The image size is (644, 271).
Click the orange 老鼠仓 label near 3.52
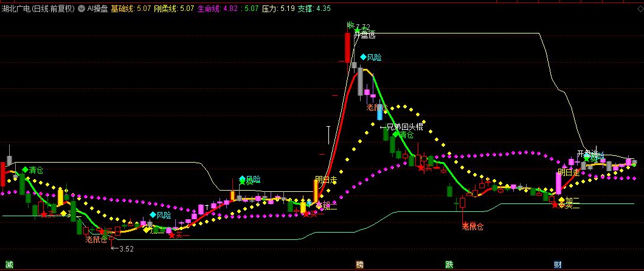point(96,238)
